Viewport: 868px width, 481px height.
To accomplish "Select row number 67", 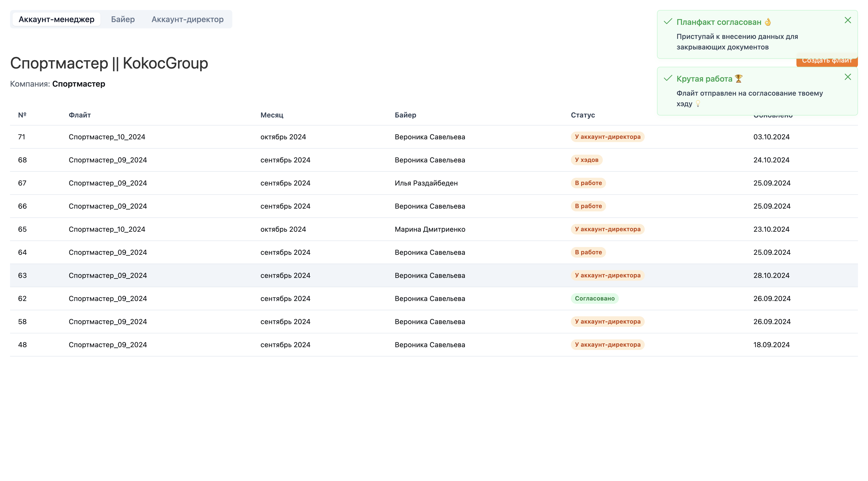I will point(434,183).
